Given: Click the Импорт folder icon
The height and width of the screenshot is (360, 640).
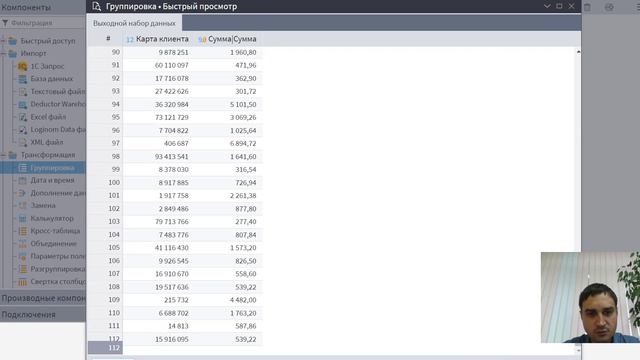Looking at the screenshot, I should (13, 53).
